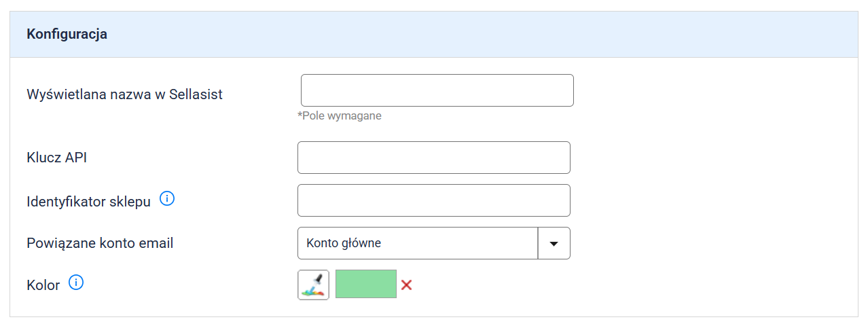The image size is (868, 326).
Task: Focus the displayed name in Sellasist field
Action: pos(437,90)
